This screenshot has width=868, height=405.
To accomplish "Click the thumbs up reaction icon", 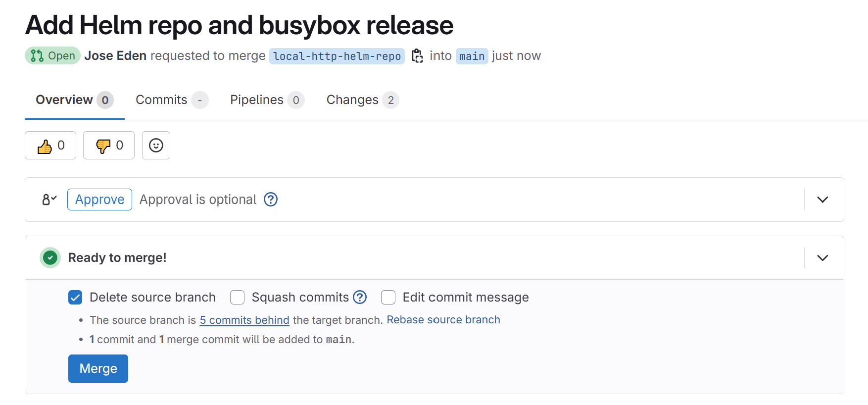I will 45,146.
